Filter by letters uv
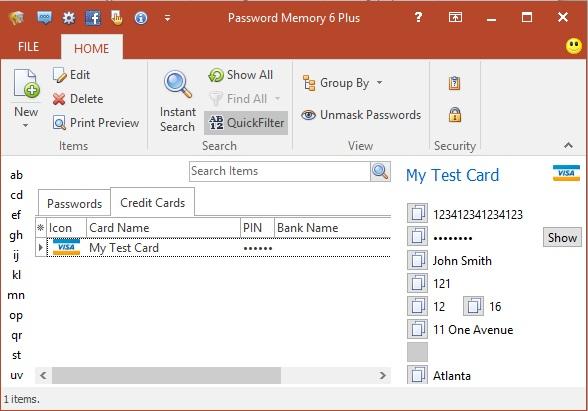The height and width of the screenshot is (411, 588). click(x=16, y=375)
